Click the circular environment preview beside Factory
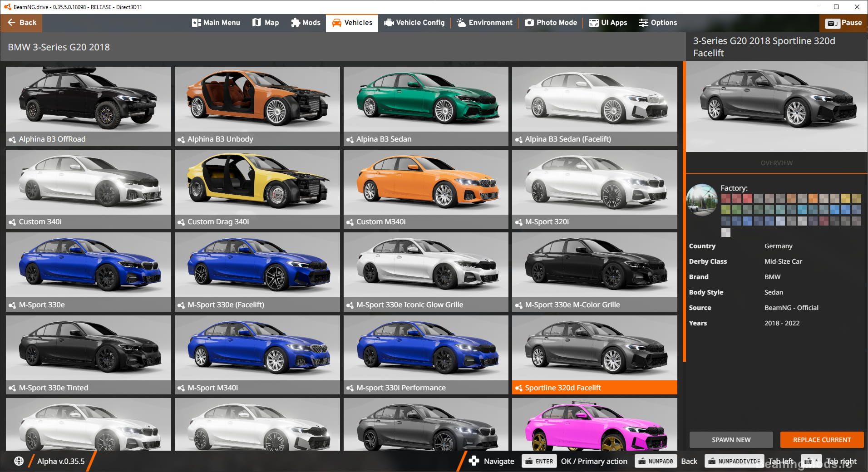Image resolution: width=868 pixels, height=472 pixels. (702, 200)
